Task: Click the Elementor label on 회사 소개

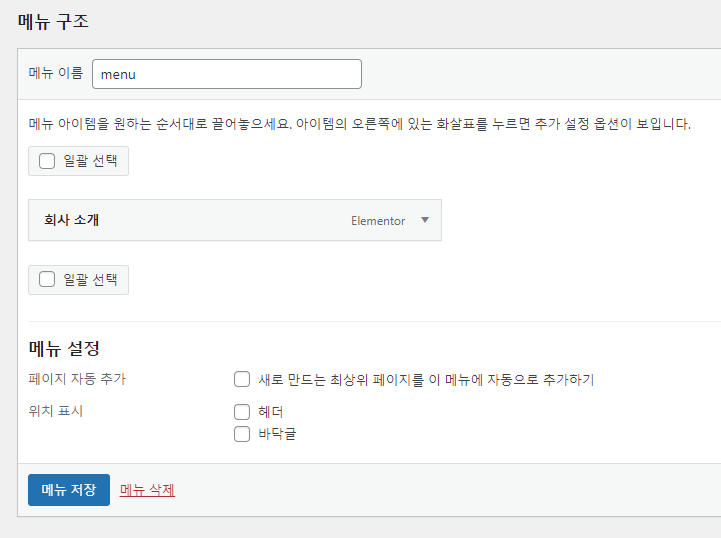Action: point(378,221)
